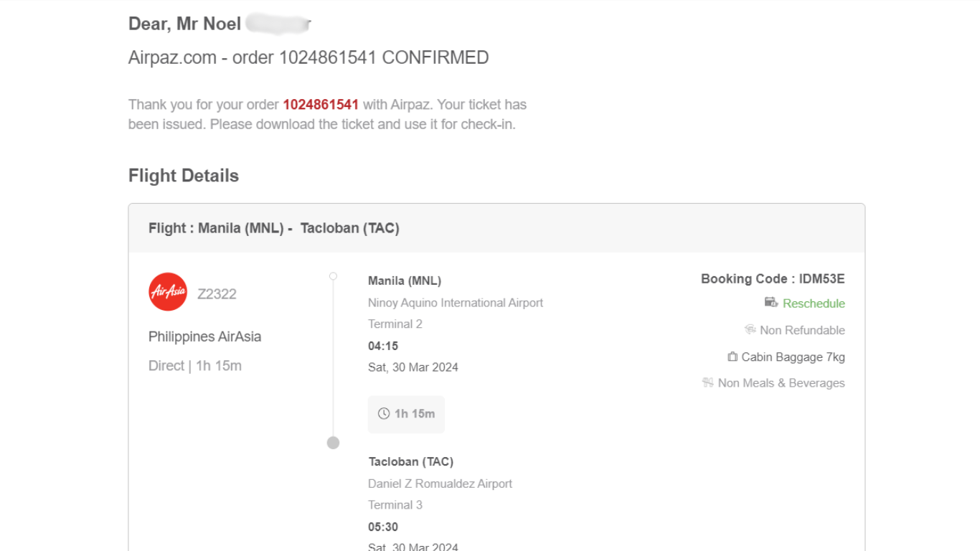
Task: Click the Non Refundable icon
Action: point(750,330)
